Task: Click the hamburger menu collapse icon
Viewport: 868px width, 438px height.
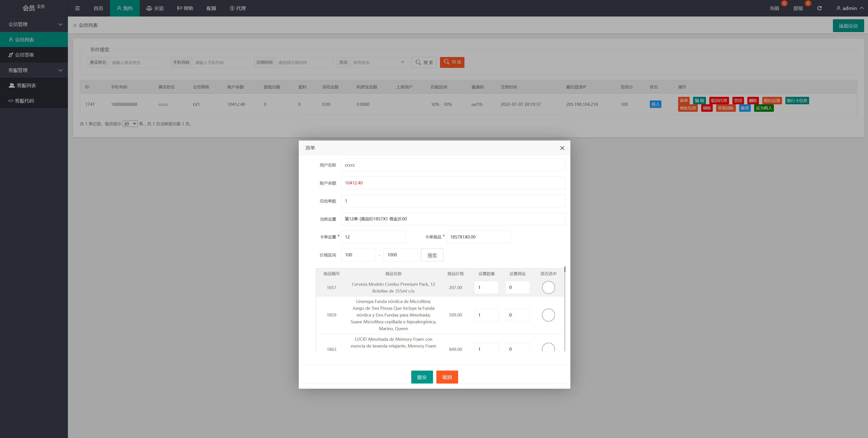Action: 77,8
